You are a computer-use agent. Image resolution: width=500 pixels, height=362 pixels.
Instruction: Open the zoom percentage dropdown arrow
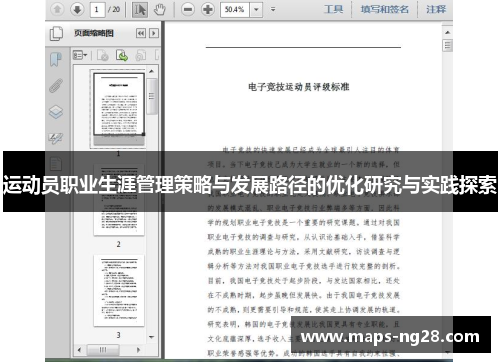[x=256, y=9]
